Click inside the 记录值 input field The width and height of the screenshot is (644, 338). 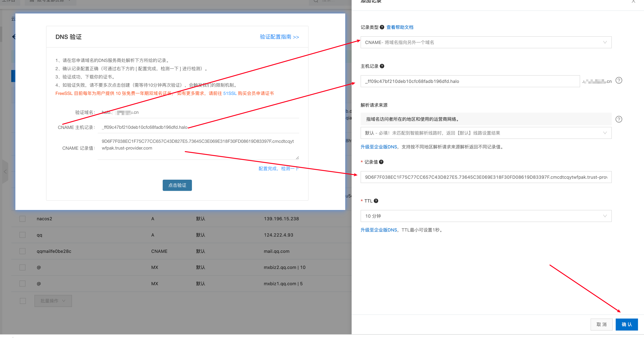coord(485,177)
